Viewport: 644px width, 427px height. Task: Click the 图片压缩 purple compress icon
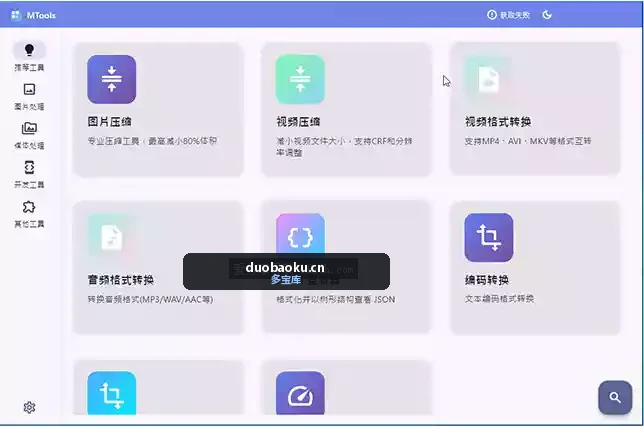coord(112,79)
